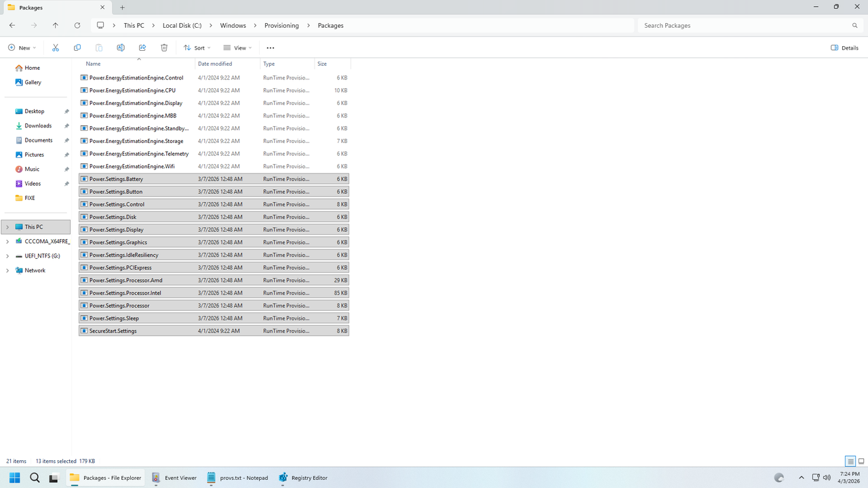The height and width of the screenshot is (488, 868).
Task: Click the Delete trash icon
Action: click(x=164, y=48)
